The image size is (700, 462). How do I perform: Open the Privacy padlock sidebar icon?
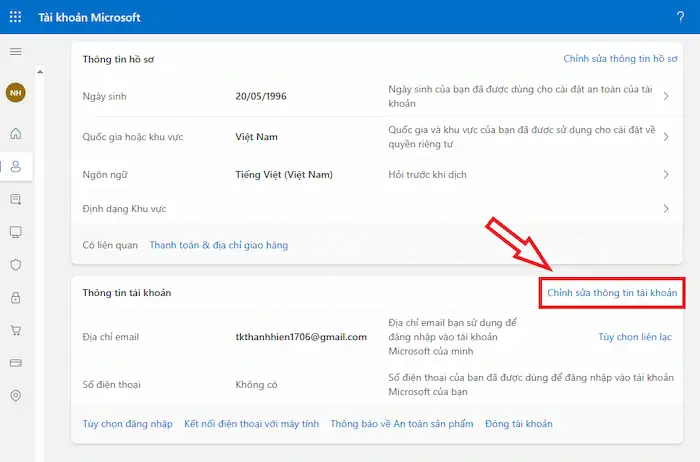pyautogui.click(x=16, y=298)
